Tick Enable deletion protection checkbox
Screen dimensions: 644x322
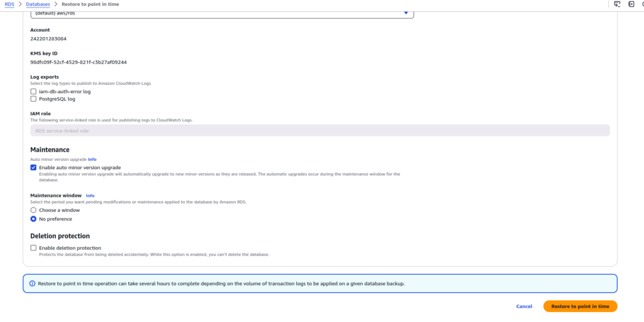coord(33,248)
